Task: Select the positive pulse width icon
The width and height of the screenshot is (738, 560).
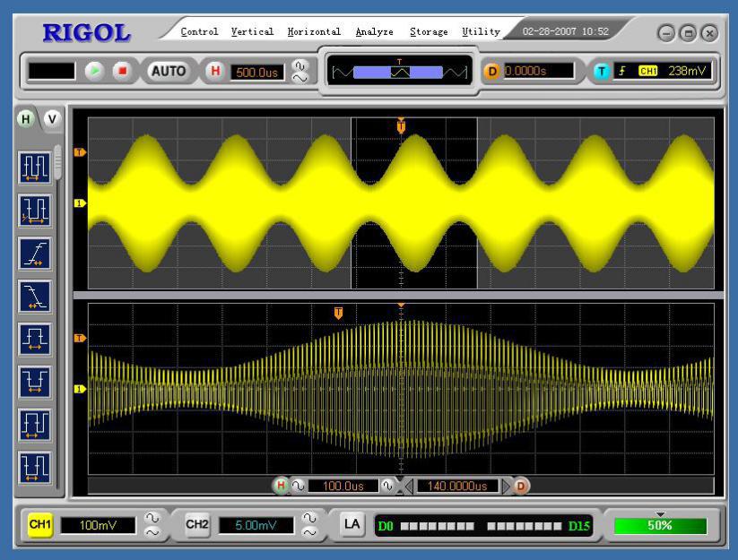Action: 35,340
